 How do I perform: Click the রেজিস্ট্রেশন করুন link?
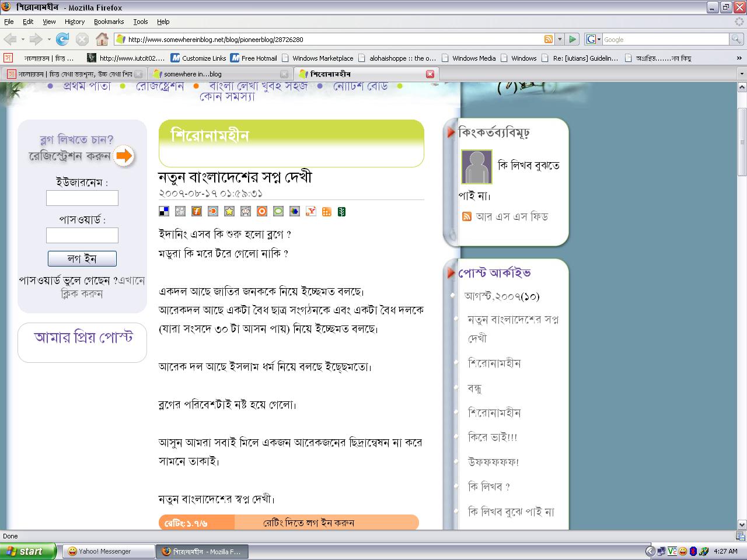[70, 156]
